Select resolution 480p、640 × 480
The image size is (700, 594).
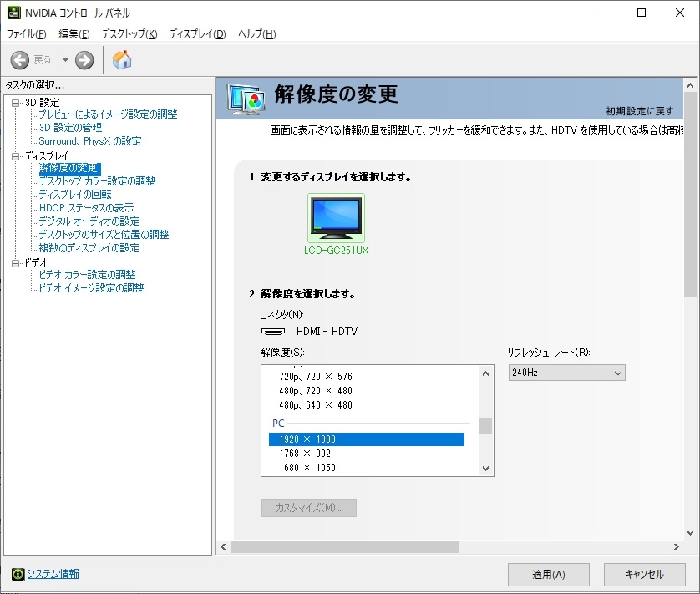(x=316, y=405)
